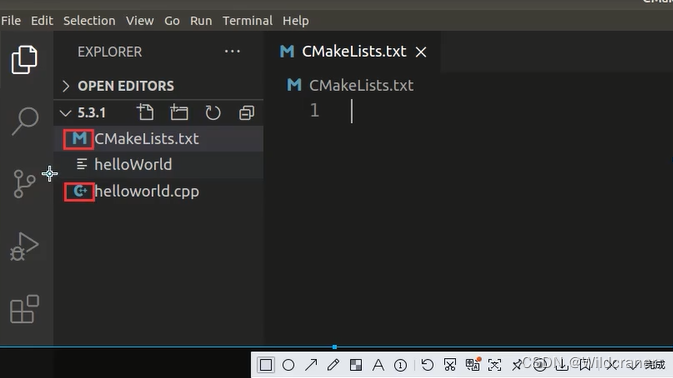Select pencil tool in screenshot toolbar
Screen dimensions: 673x378
pyautogui.click(x=333, y=365)
